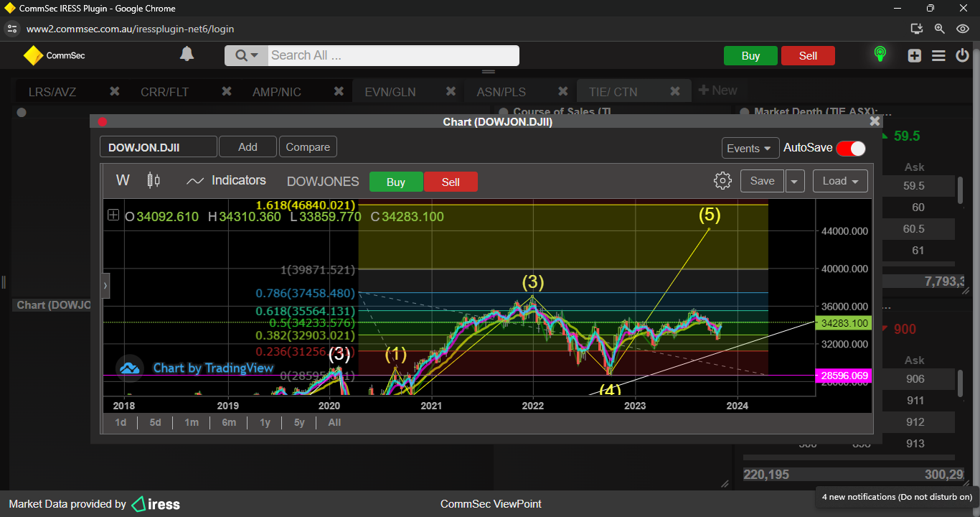
Task: Open the candlestick chart style icon
Action: (154, 180)
